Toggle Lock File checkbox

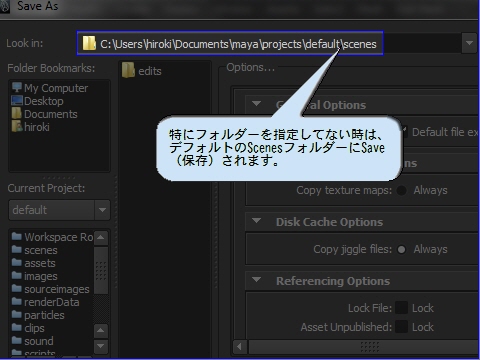[402, 308]
